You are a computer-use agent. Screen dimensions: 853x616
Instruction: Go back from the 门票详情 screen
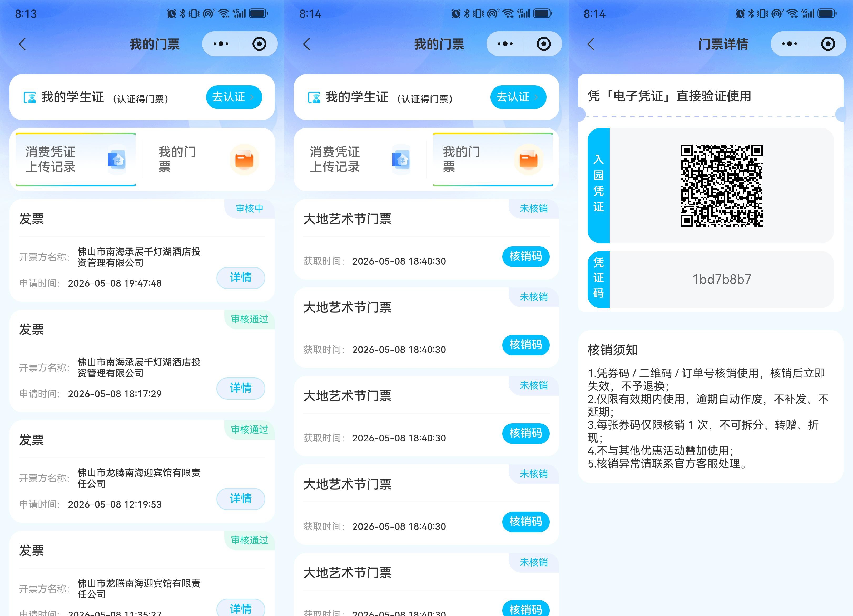591,44
